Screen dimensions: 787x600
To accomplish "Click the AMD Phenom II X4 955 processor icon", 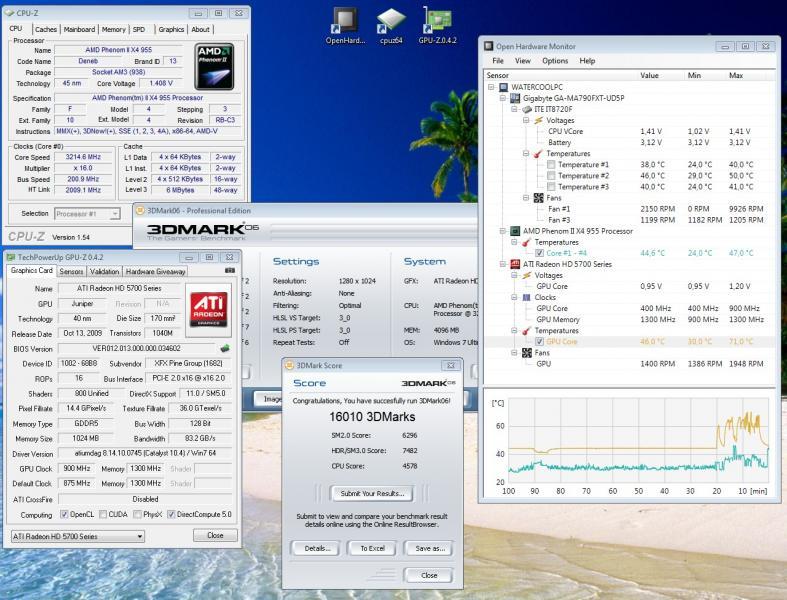I will [x=515, y=231].
